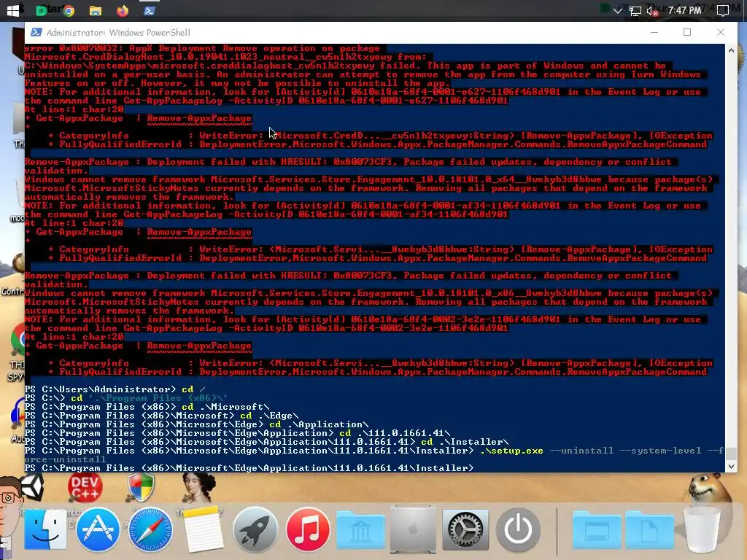Click 'PS C:\Users\Administrator>' prompt text

coord(100,389)
